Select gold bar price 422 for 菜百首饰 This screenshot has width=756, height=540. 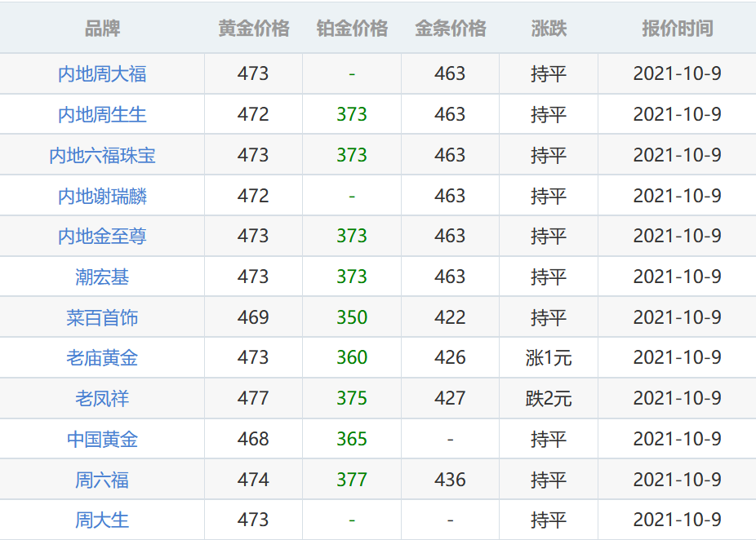coord(450,317)
